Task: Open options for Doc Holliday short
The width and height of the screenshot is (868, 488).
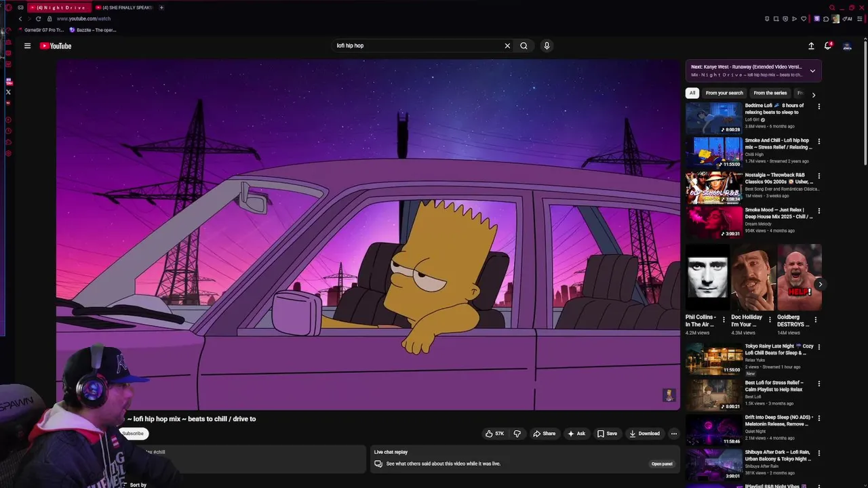Action: click(770, 320)
